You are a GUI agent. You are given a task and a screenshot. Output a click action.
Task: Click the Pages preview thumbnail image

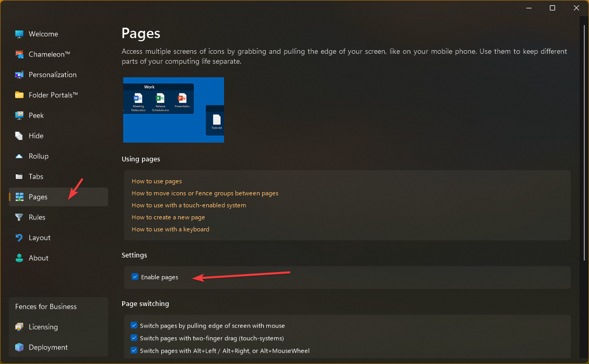[x=173, y=110]
